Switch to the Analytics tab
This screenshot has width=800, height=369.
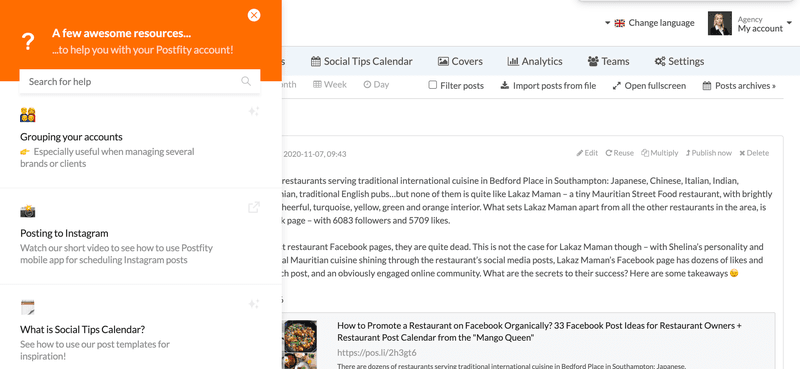[x=535, y=61]
